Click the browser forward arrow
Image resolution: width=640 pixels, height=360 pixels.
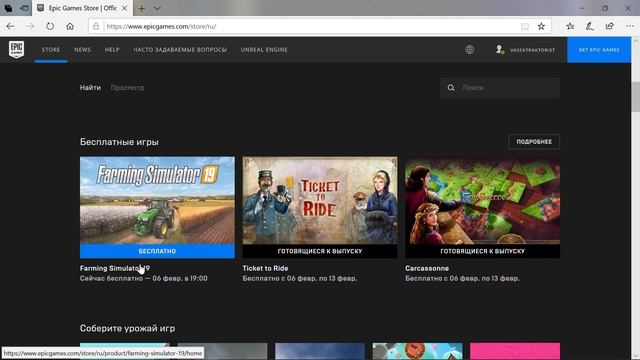click(30, 27)
